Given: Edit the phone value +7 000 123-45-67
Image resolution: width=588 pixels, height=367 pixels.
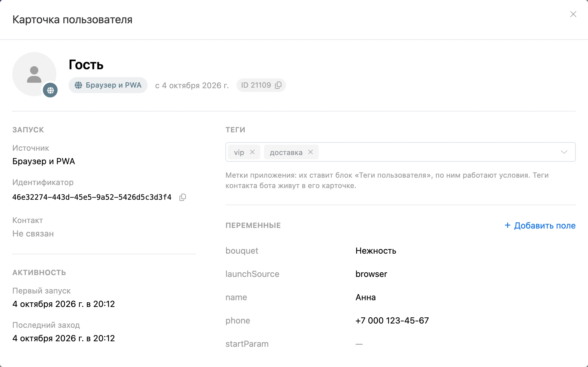Looking at the screenshot, I should 392,320.
